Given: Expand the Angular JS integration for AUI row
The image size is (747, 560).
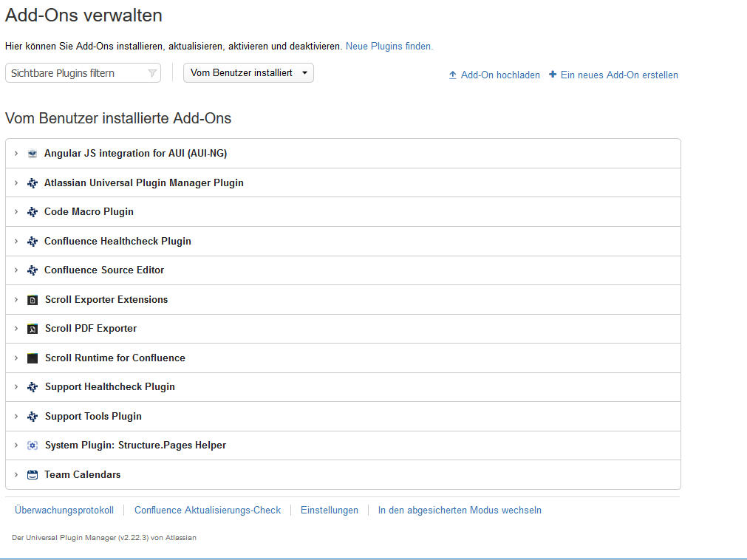Looking at the screenshot, I should coord(16,154).
